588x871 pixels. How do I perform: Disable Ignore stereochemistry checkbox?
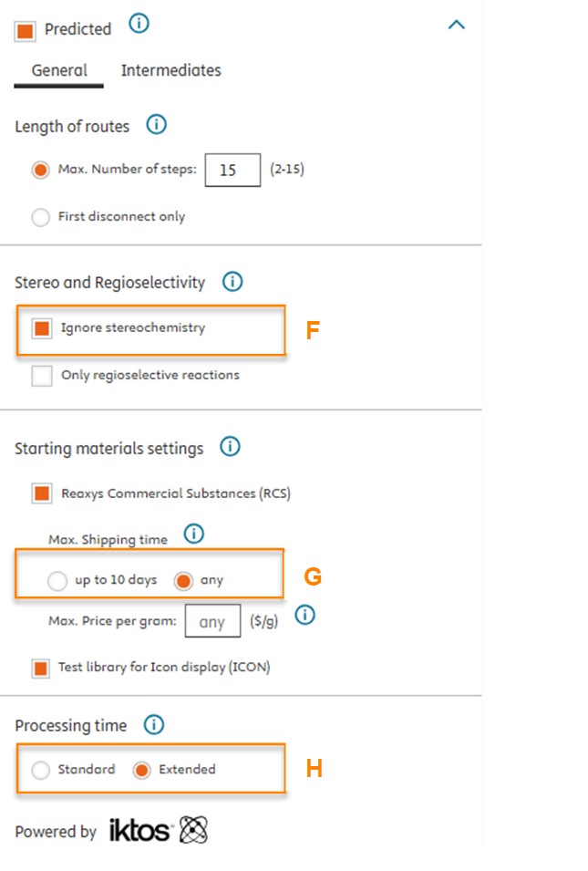tap(42, 328)
